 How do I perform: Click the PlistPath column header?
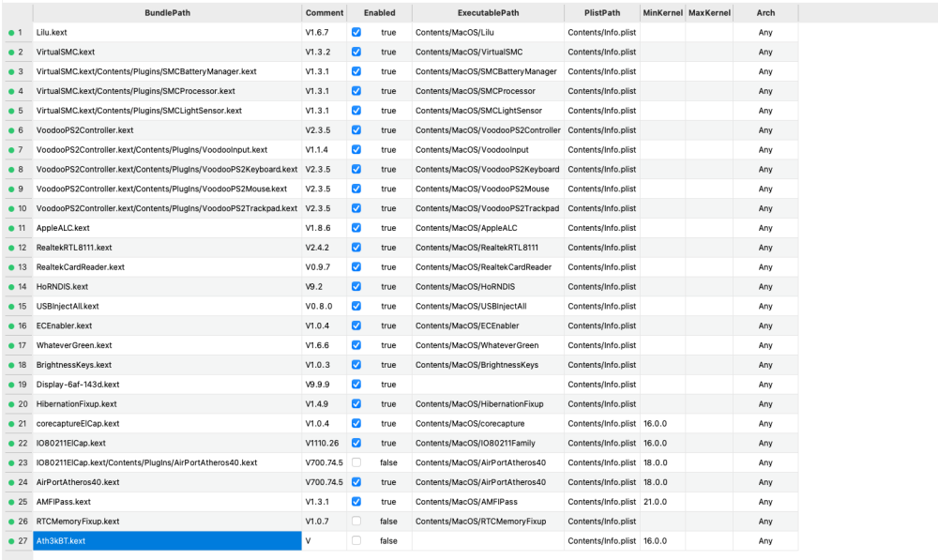(602, 12)
